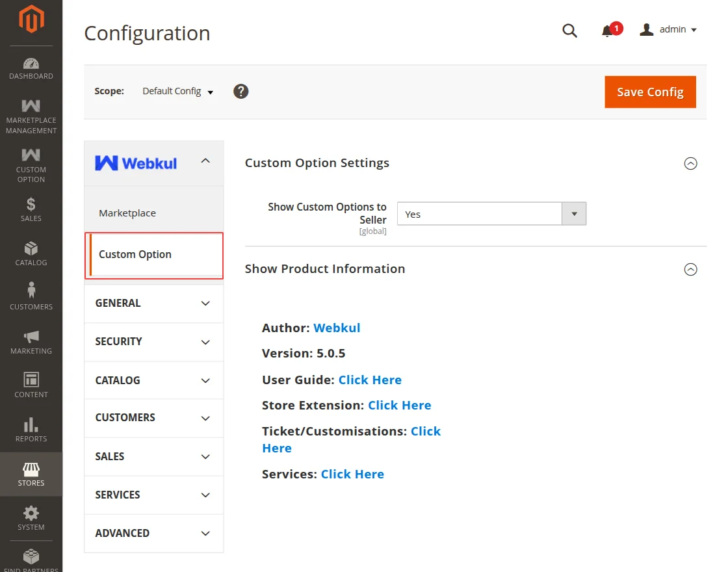Image resolution: width=728 pixels, height=572 pixels.
Task: Click the search magnifier icon
Action: 569,31
